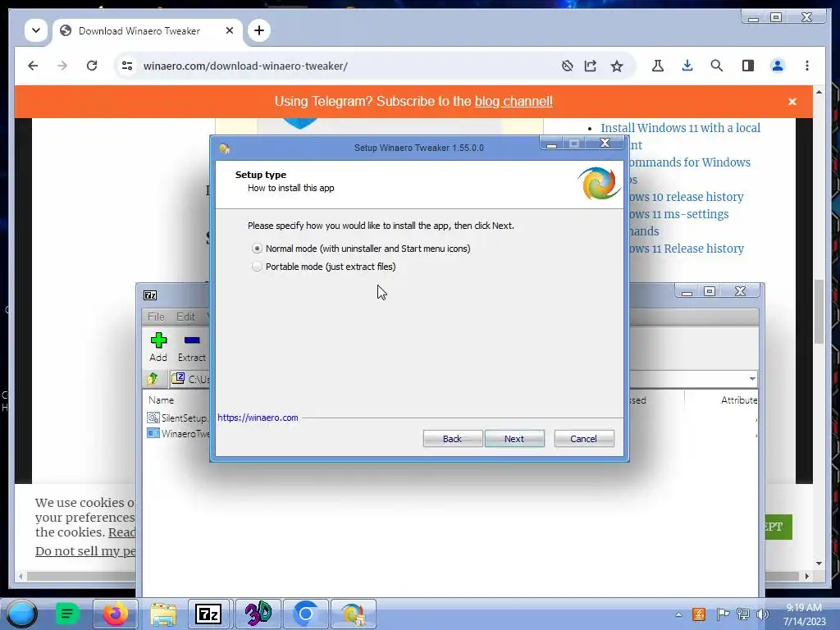Reload the Winaero page
This screenshot has width=840, height=630.
(92, 66)
